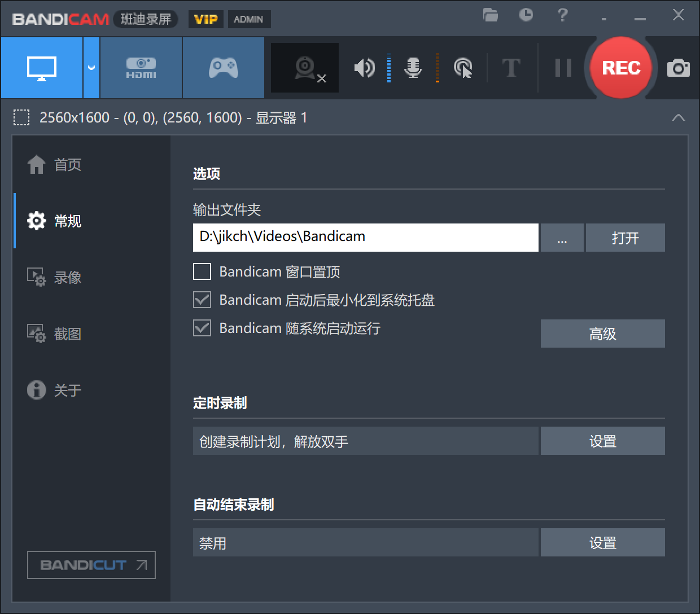Screen dimensions: 700x614
Task: Switch to game recording mode
Action: coord(224,68)
